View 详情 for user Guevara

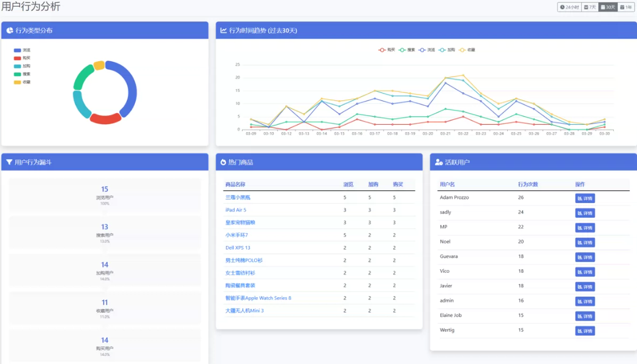pyautogui.click(x=585, y=258)
